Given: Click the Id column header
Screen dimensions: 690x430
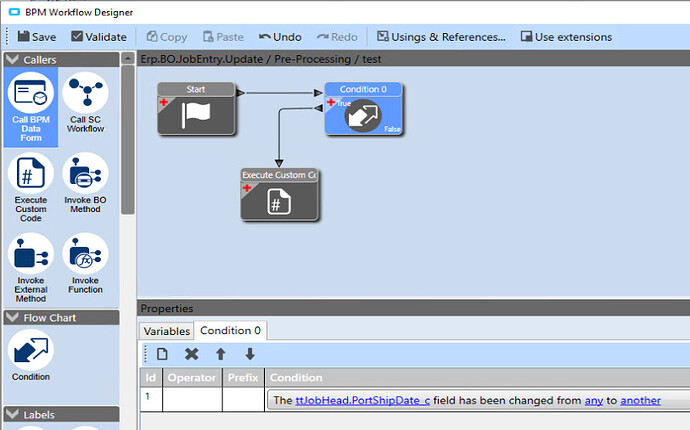Looking at the screenshot, I should click(x=151, y=378).
